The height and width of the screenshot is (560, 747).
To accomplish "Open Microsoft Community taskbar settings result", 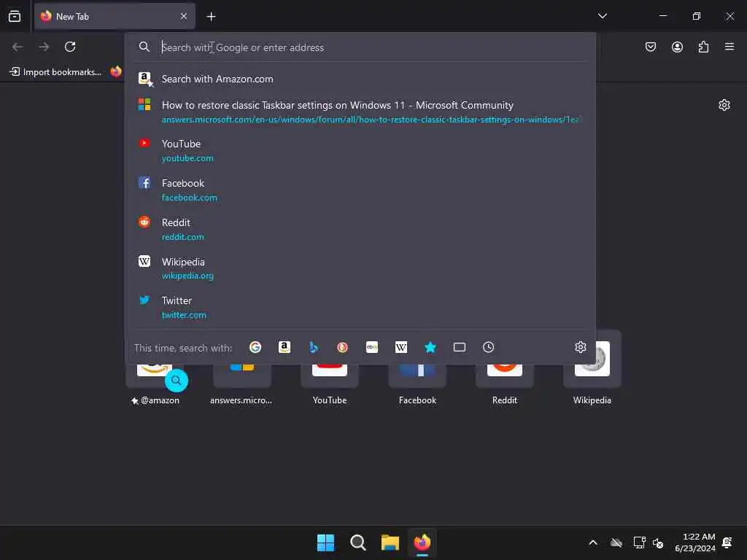I will pos(360,112).
